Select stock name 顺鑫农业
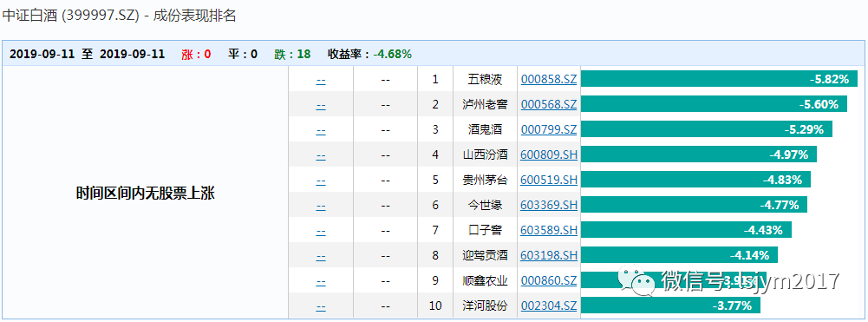 (485, 280)
